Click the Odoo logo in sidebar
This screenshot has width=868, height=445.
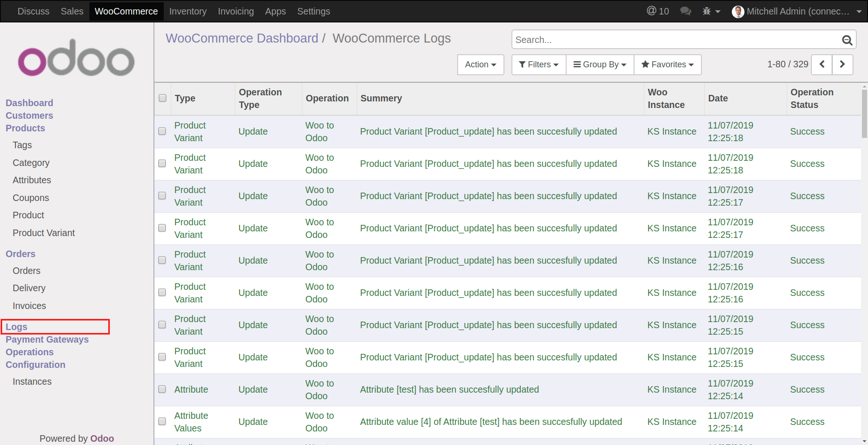pos(76,58)
